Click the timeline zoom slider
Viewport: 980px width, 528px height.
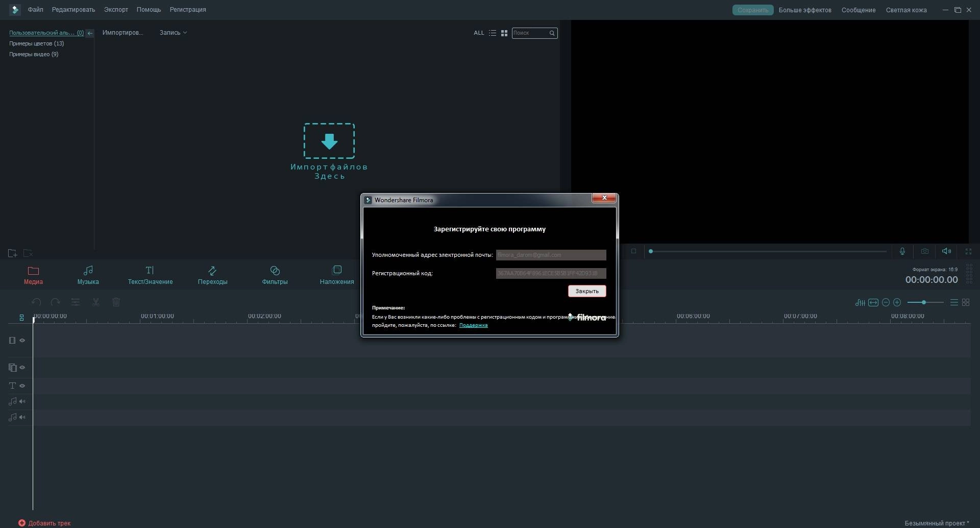(x=925, y=302)
